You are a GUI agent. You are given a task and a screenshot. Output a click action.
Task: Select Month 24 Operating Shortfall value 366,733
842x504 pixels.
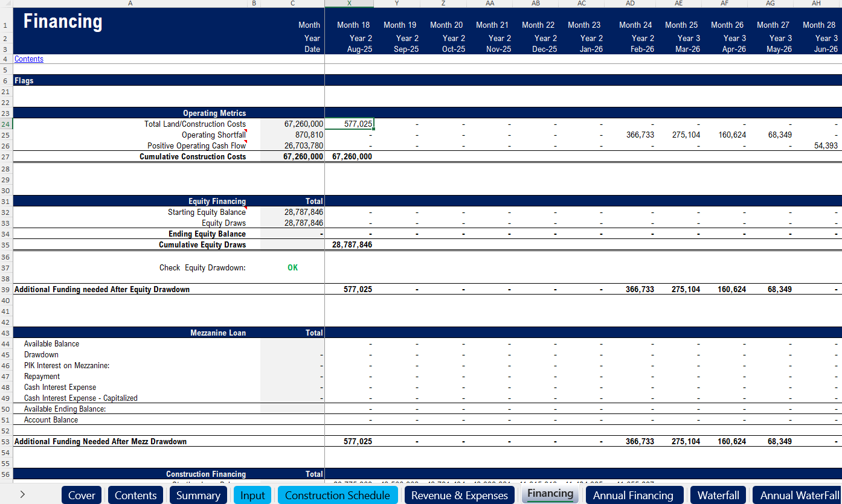[639, 135]
